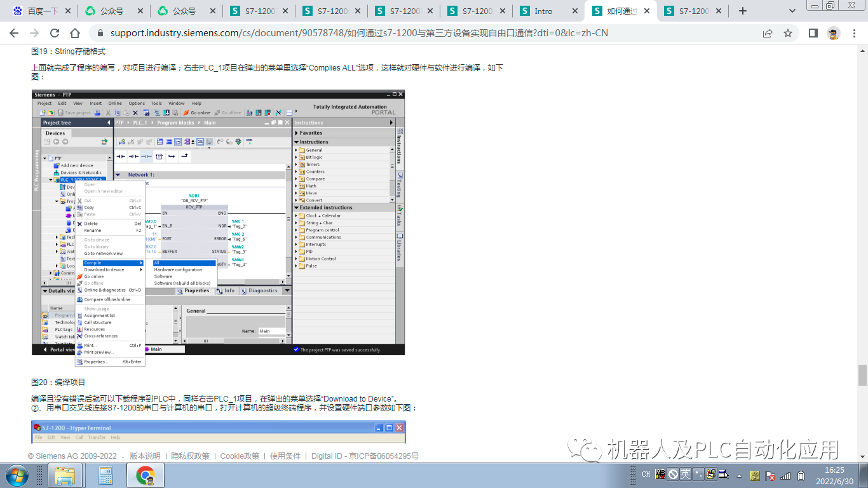Open a new browser tab
The width and height of the screenshot is (868, 488).
tap(743, 11)
